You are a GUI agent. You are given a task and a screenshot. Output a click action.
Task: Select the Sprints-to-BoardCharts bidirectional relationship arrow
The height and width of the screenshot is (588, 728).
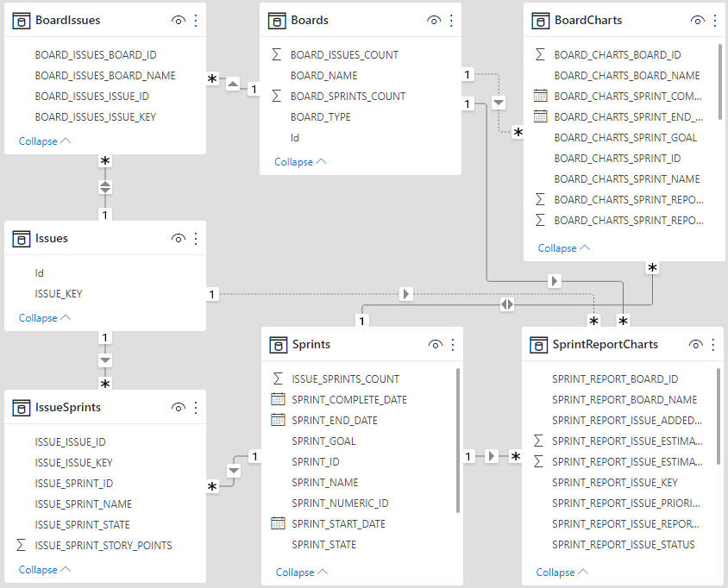[507, 304]
